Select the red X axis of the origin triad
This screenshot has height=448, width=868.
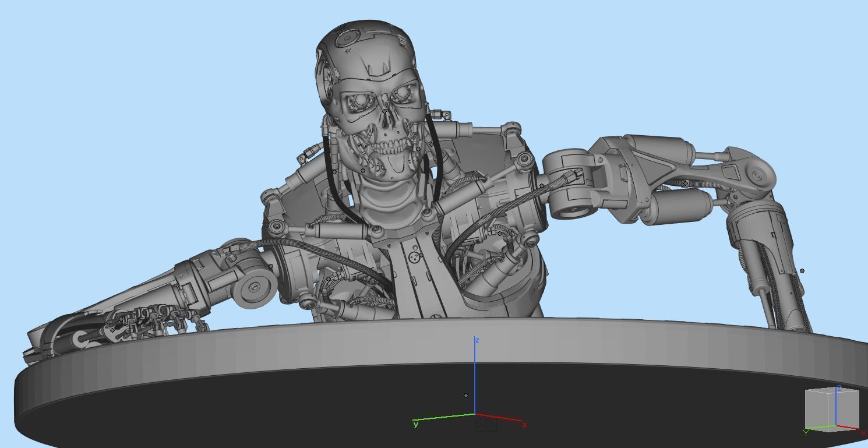pos(499,418)
